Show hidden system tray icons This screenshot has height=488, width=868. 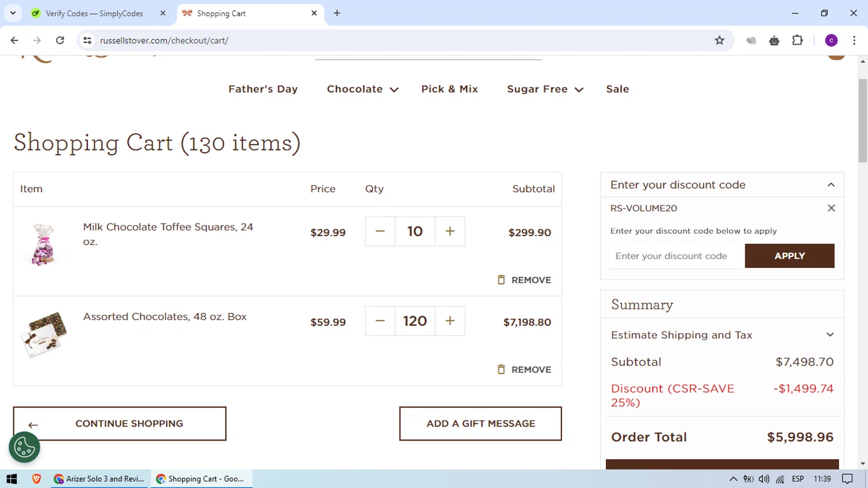pyautogui.click(x=733, y=479)
